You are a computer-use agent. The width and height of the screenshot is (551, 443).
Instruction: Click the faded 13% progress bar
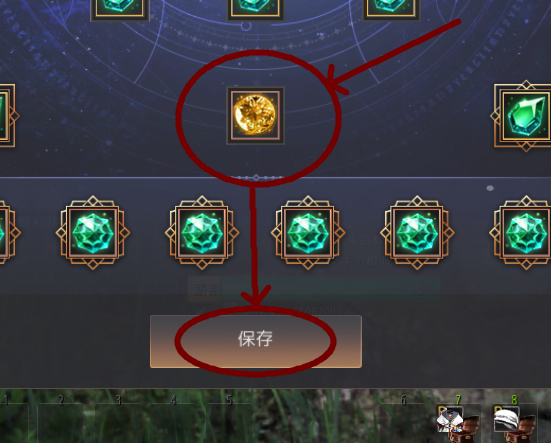[x=314, y=289]
